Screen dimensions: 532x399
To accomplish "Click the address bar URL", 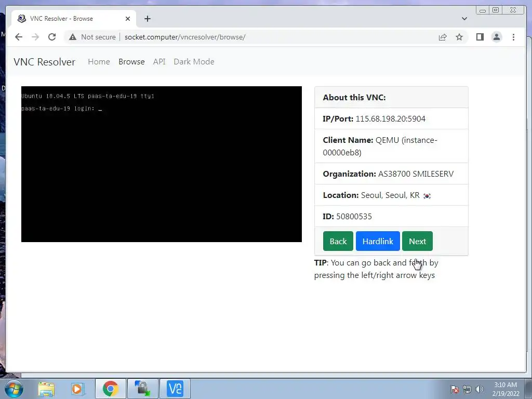I will click(x=185, y=37).
